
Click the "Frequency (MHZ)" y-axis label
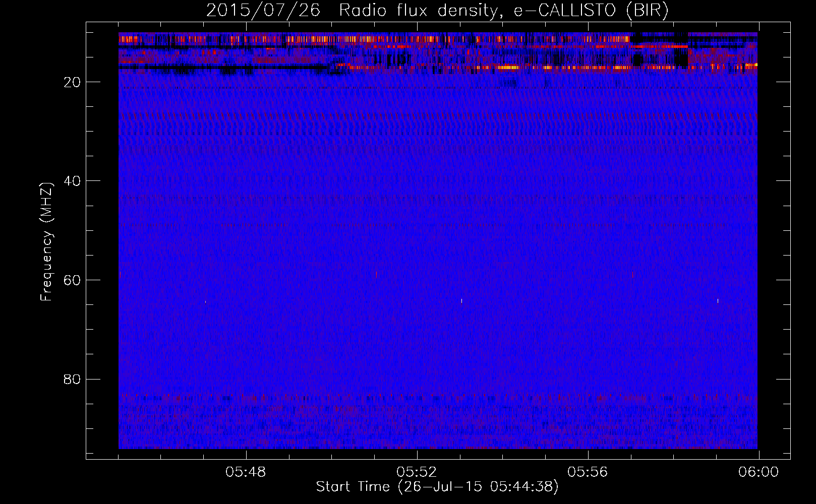[x=46, y=242]
